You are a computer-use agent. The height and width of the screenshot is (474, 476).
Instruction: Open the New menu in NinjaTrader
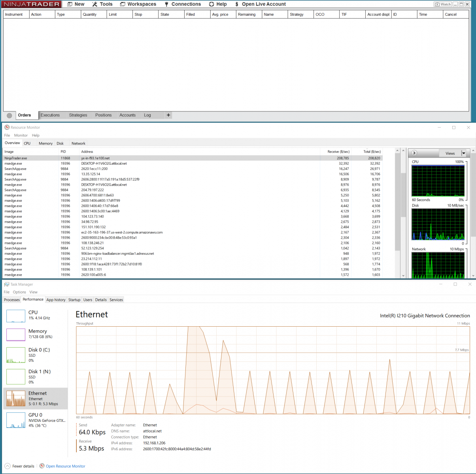(x=76, y=4)
